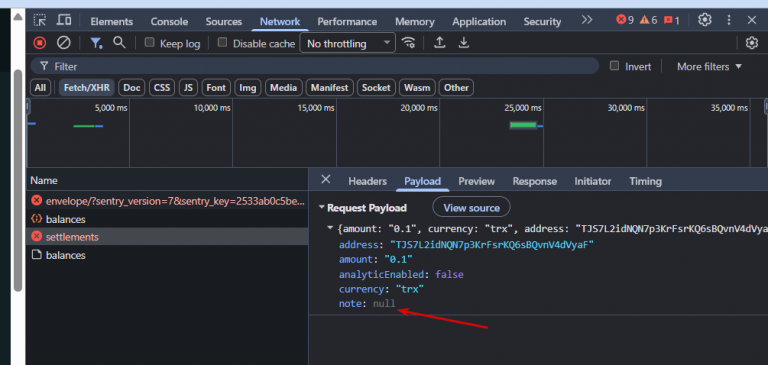Filter requests by Font type
This screenshot has height=365, width=768.
tap(216, 88)
